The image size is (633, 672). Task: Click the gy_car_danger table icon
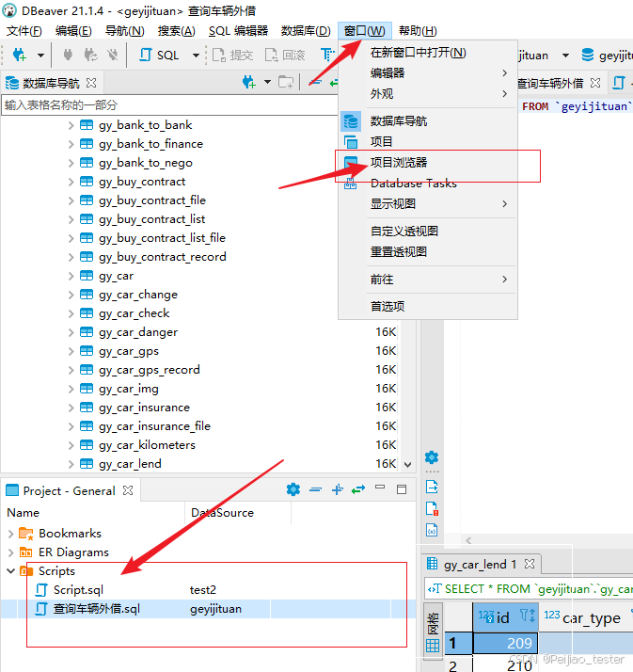point(87,332)
